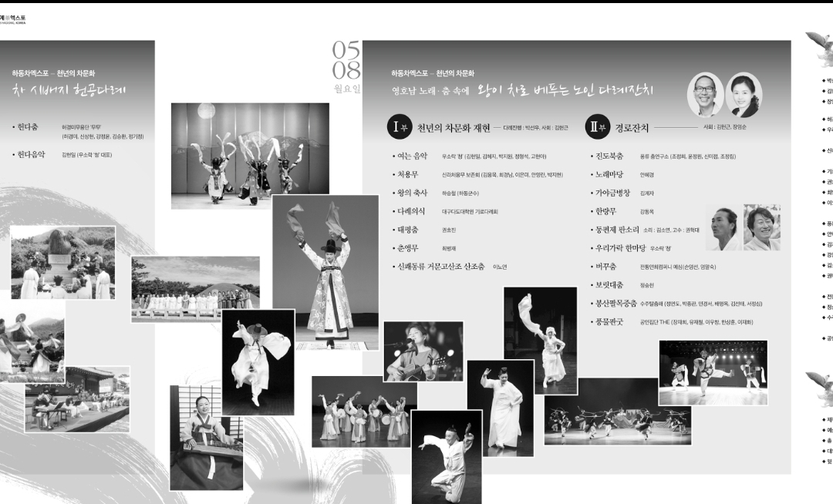Screen dimensions: 833x504
Task: Click the woman dancing in white hanbok photo
Action: (501, 408)
